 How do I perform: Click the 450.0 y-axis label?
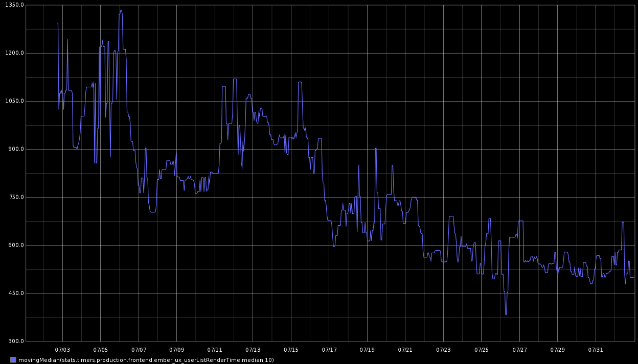(14, 293)
